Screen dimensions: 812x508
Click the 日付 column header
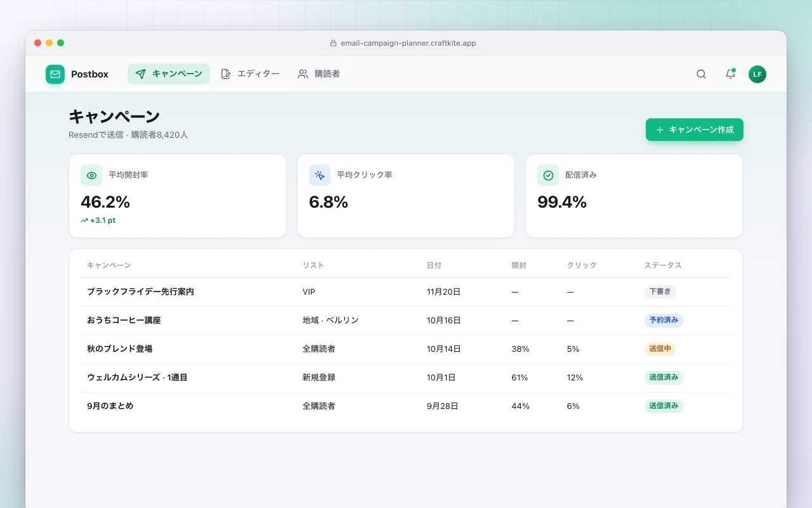tap(434, 265)
